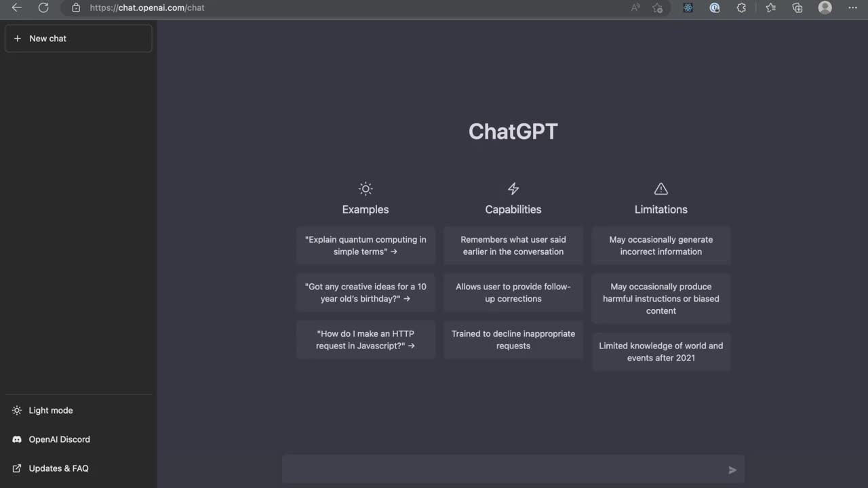
Task: Send message with the paper plane icon
Action: pyautogui.click(x=732, y=470)
